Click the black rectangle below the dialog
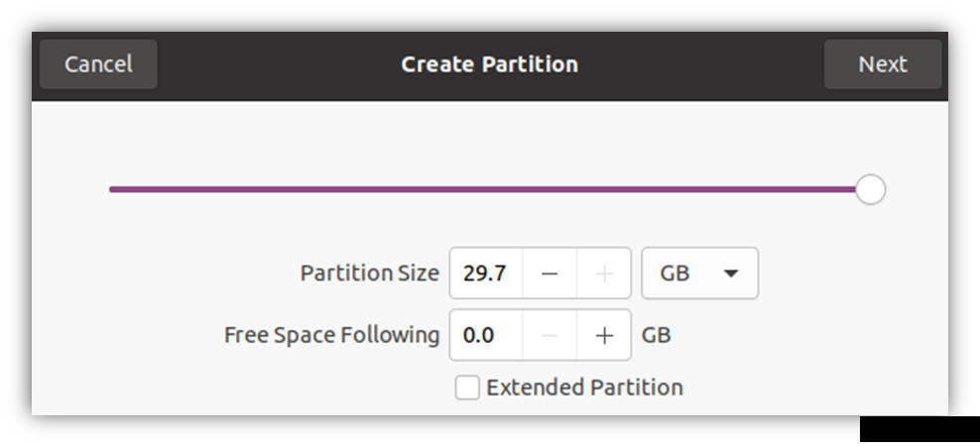The height and width of the screenshot is (447, 980). coord(920,429)
